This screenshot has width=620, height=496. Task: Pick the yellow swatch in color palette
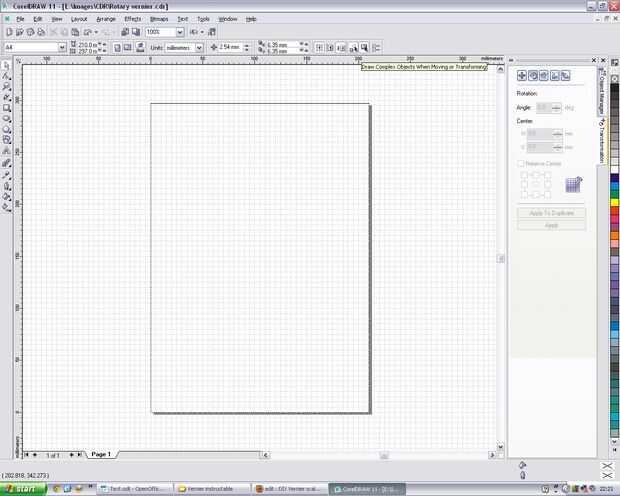[614, 203]
